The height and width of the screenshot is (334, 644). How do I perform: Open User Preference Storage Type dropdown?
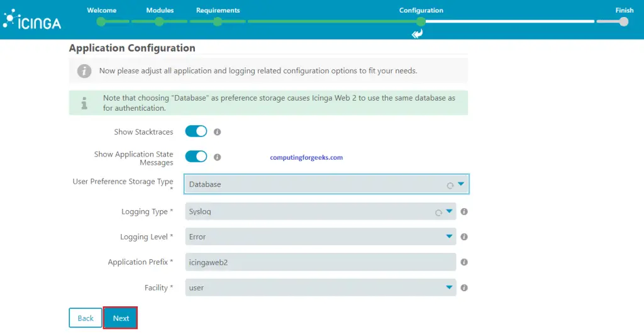click(x=326, y=184)
